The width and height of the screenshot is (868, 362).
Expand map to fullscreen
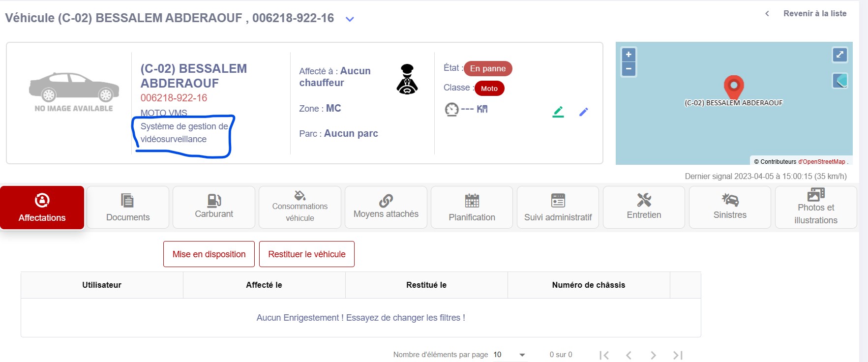click(x=839, y=55)
